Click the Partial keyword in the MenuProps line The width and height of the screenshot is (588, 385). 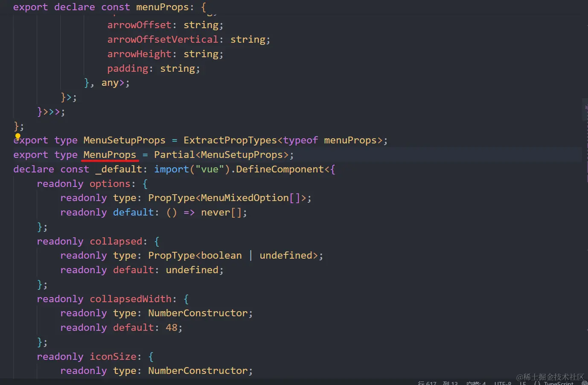click(175, 155)
